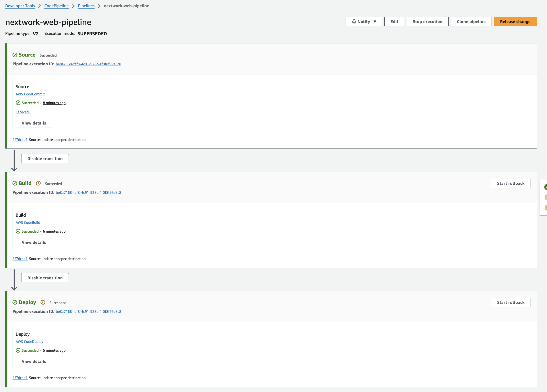The image size is (547, 392).
Task: Click the info icon next to Deploy stage
Action: (x=43, y=302)
